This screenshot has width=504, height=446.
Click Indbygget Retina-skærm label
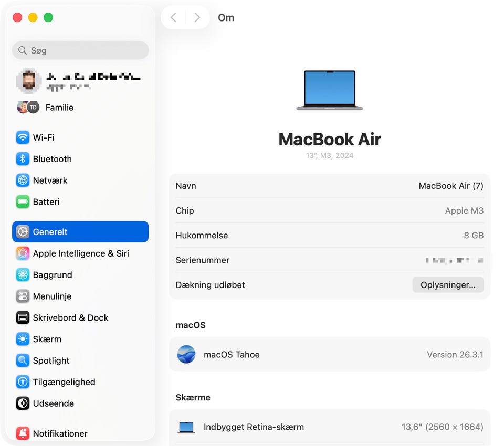254,427
